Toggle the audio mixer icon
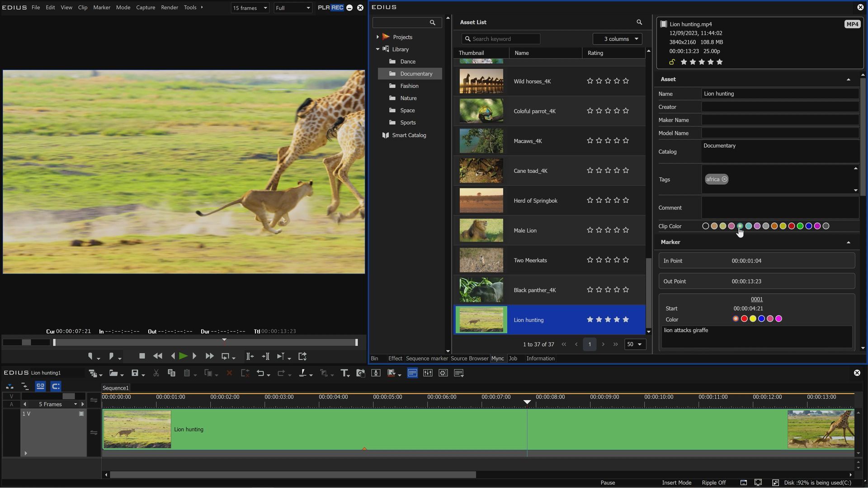 pyautogui.click(x=428, y=373)
